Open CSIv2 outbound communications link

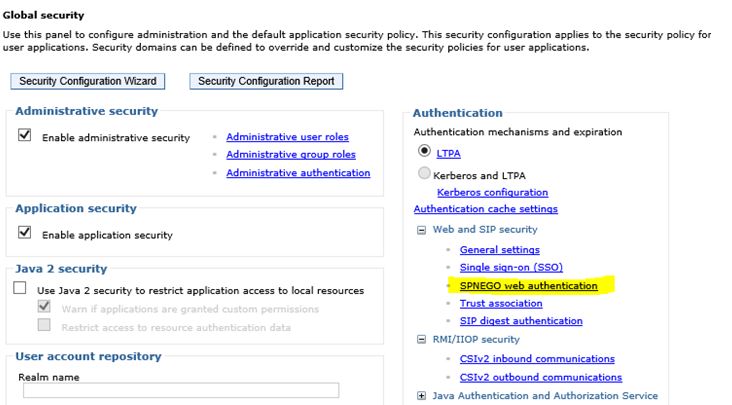point(541,377)
